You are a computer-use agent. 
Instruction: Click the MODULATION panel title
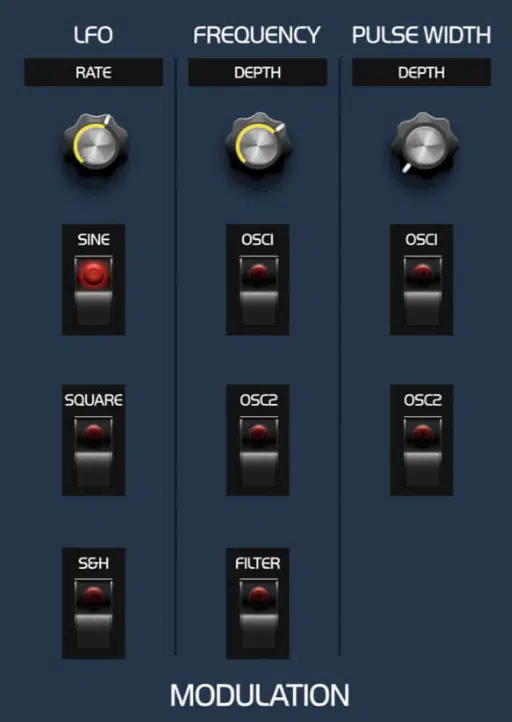260,695
